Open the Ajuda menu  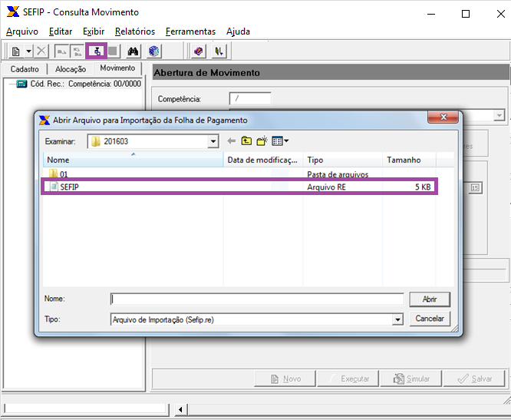(238, 31)
